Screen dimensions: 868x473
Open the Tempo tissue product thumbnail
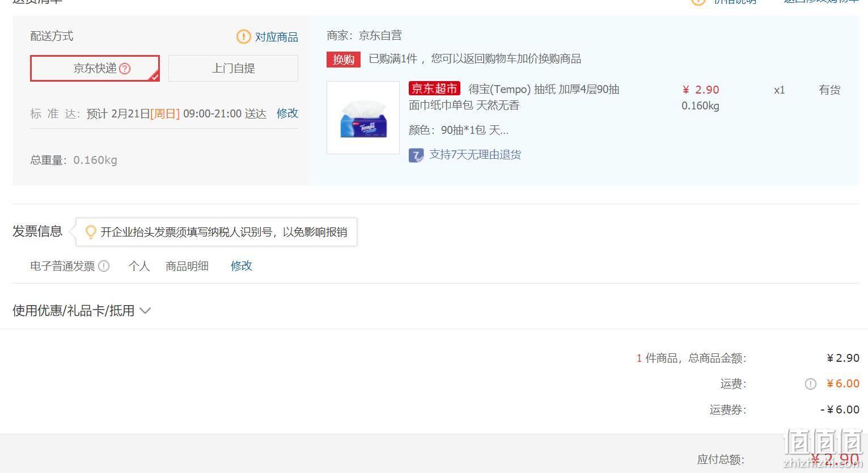click(x=363, y=118)
